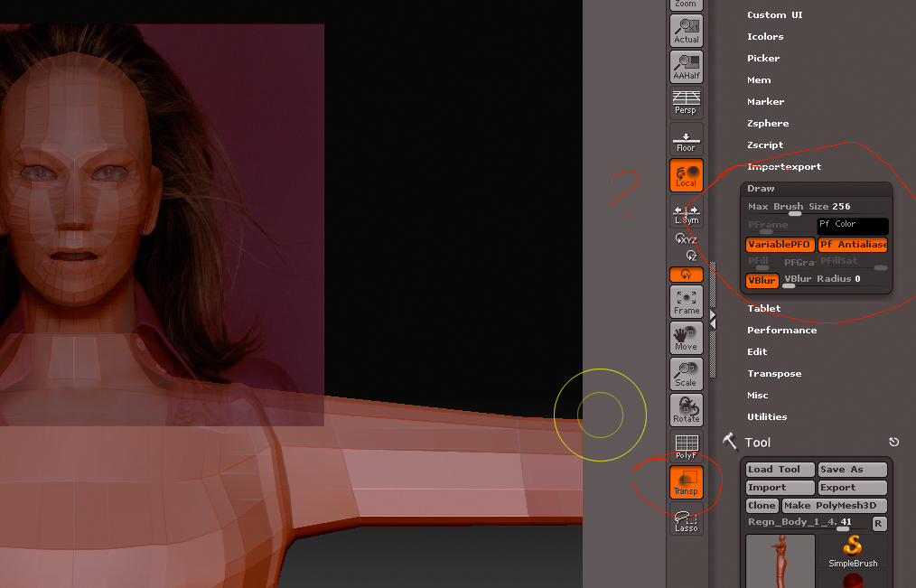Image resolution: width=916 pixels, height=588 pixels.
Task: Expand the Zscript preferences section
Action: click(x=765, y=145)
